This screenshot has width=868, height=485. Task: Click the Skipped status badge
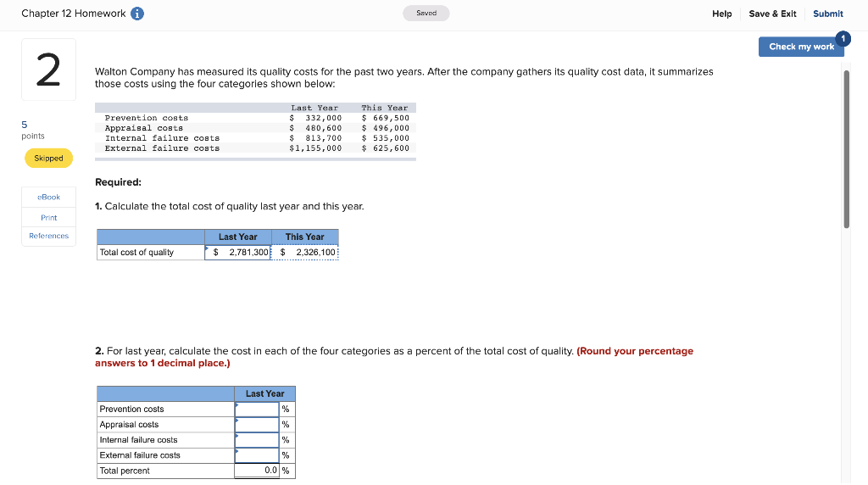click(x=48, y=159)
